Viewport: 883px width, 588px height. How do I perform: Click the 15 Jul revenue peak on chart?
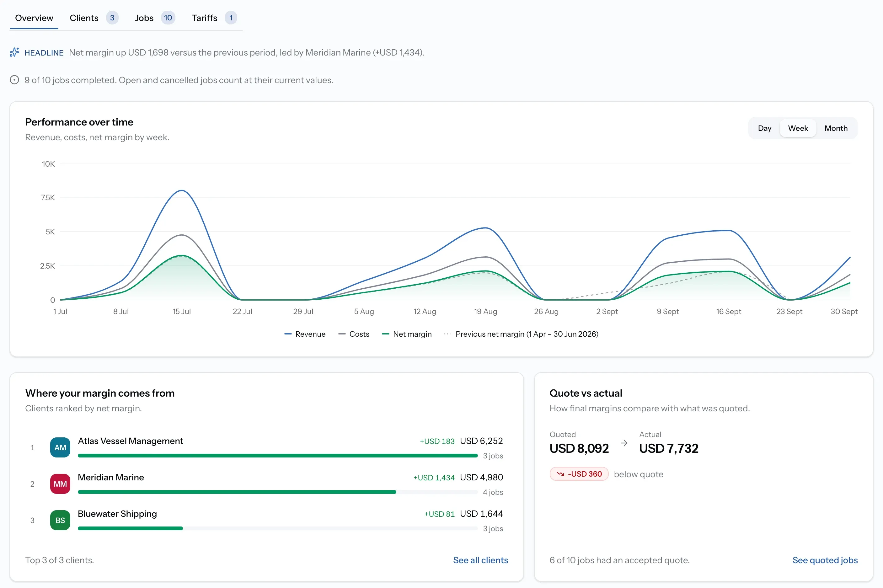(x=181, y=190)
